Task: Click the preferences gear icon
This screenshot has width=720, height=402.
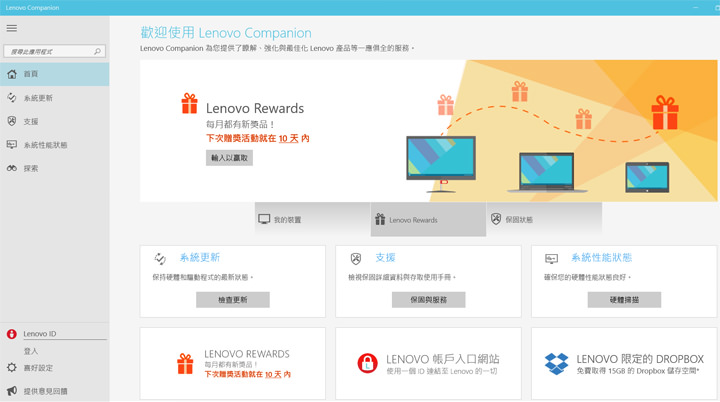Action: 11,368
